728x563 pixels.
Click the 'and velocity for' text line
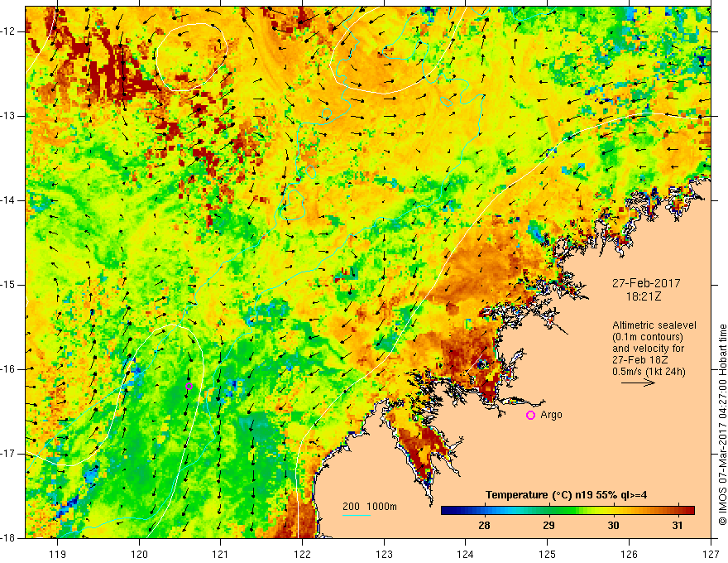click(x=648, y=349)
